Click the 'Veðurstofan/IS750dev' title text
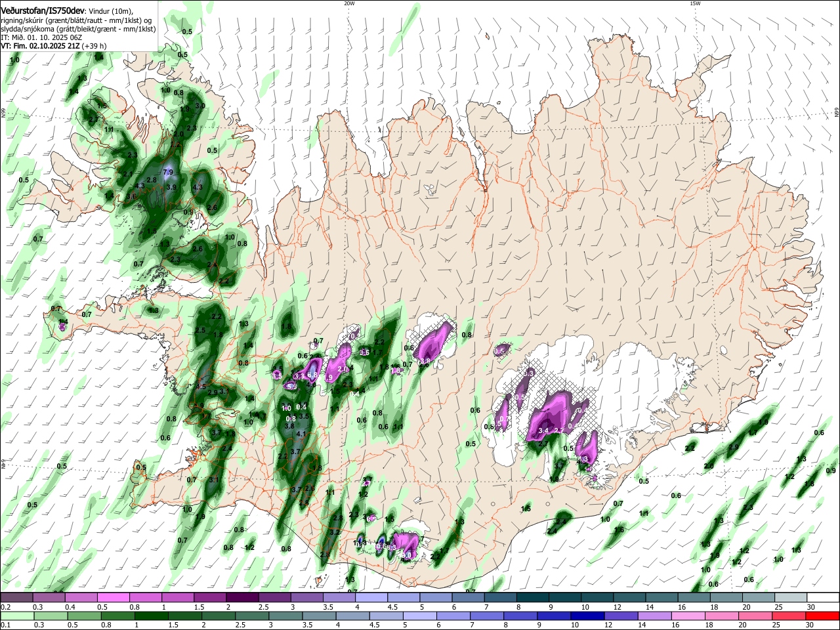Screen dimensions: 840x630 click(x=43, y=10)
